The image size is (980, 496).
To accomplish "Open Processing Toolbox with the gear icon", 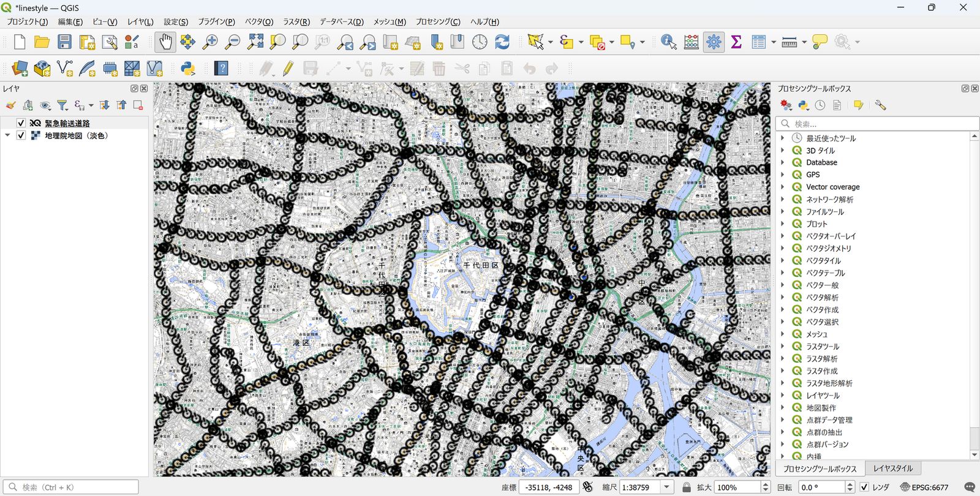I will tap(714, 42).
